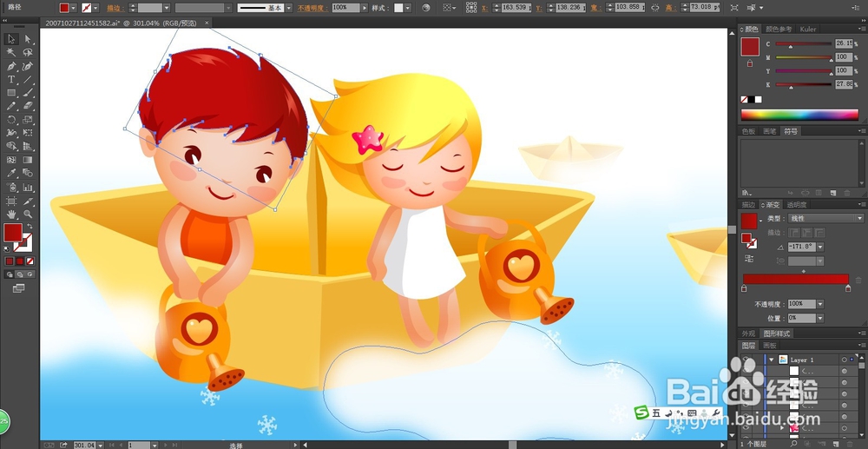Click the recolor artwork wheel icon
This screenshot has height=449, width=868.
[425, 8]
